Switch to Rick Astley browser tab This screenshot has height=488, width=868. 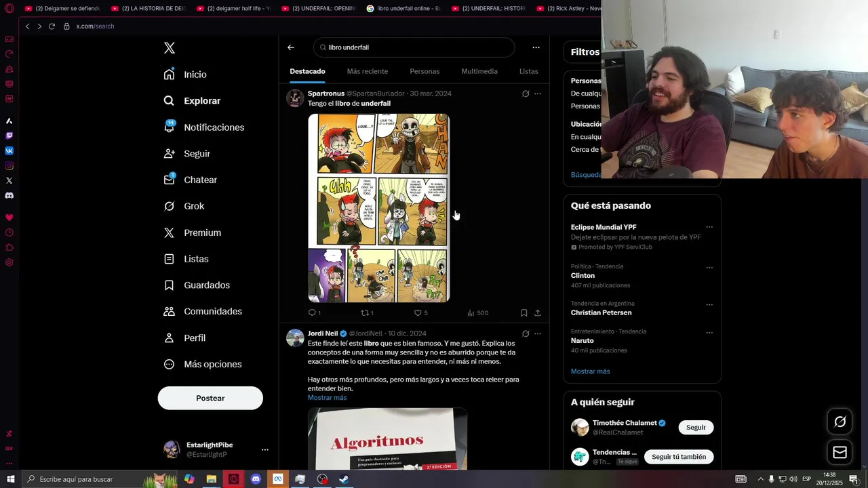point(568,9)
